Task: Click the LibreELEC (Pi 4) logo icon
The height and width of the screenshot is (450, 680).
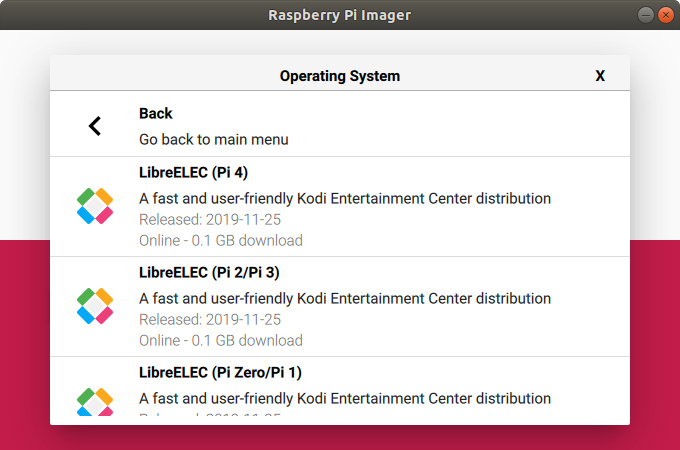Action: click(x=95, y=206)
